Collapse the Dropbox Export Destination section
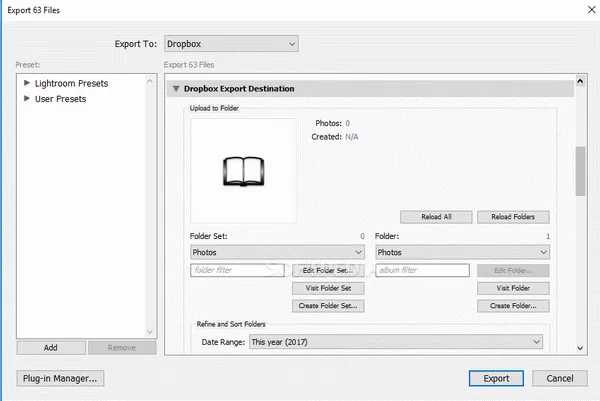600x401 pixels. point(176,88)
